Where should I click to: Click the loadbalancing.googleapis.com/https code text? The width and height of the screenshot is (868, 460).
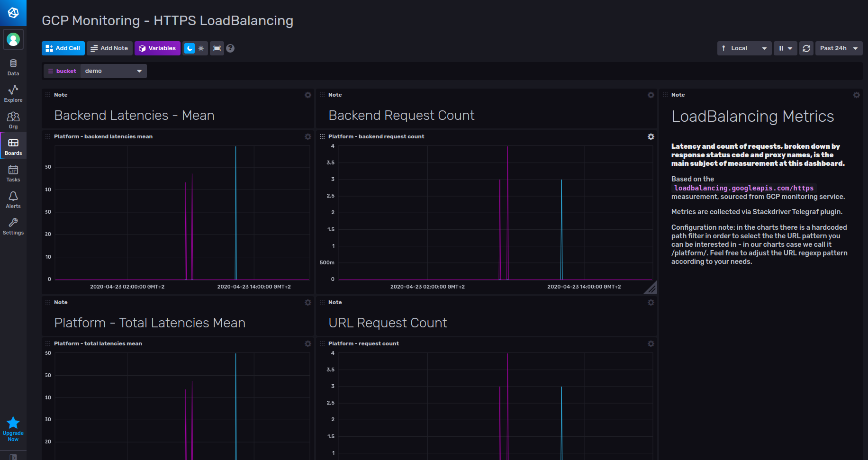(744, 188)
